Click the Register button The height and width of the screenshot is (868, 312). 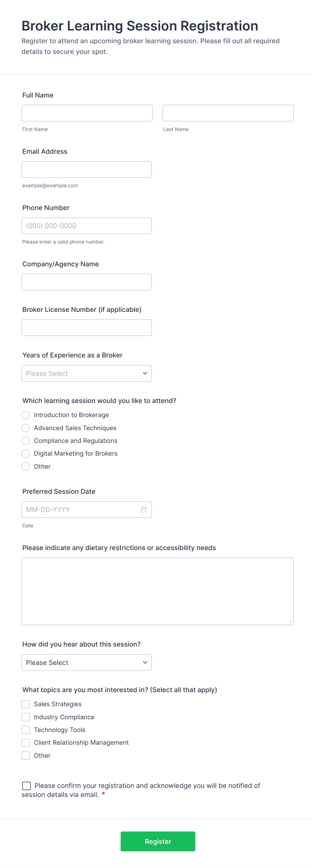pos(158,842)
